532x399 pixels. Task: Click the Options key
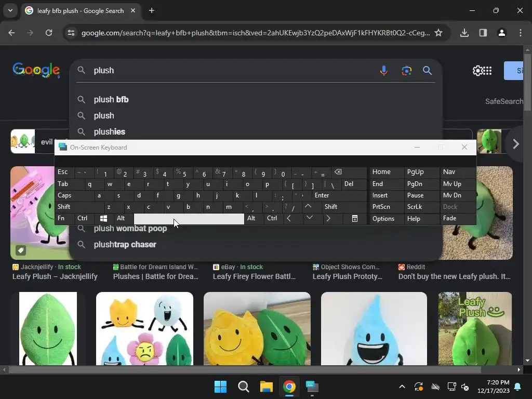tap(386, 219)
